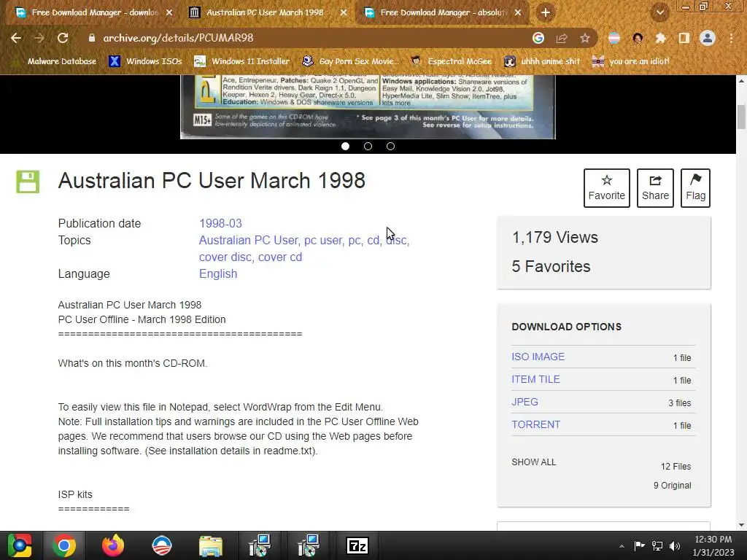This screenshot has width=747, height=560.
Task: Flag this item
Action: point(695,187)
